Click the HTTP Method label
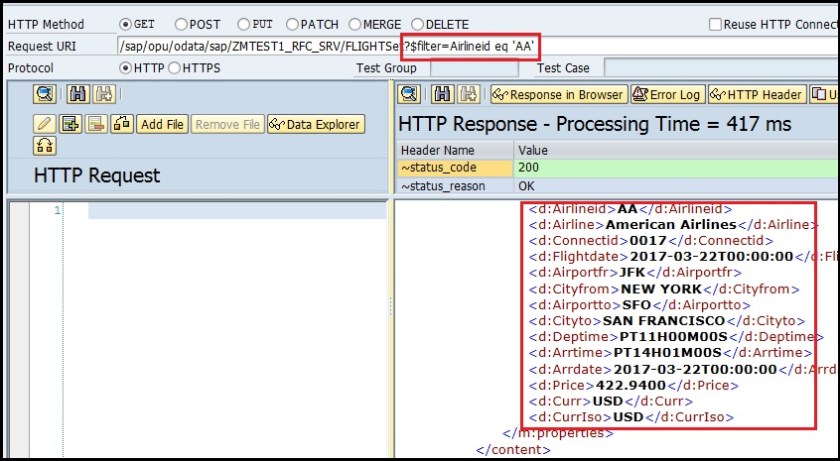Image resolution: width=840 pixels, height=461 pixels. (x=46, y=25)
